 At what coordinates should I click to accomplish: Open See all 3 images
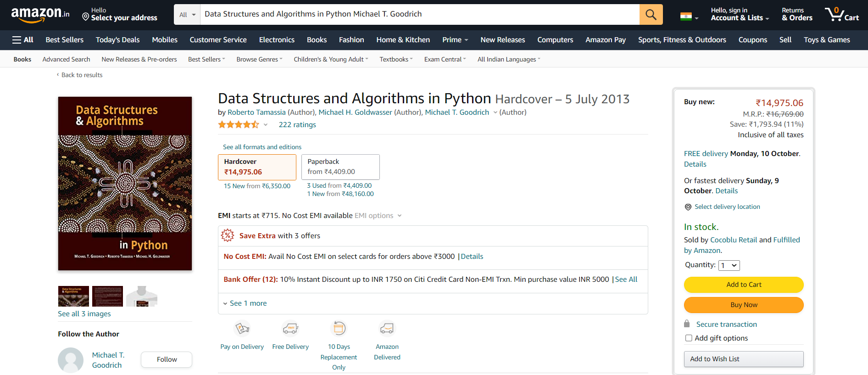(x=84, y=314)
